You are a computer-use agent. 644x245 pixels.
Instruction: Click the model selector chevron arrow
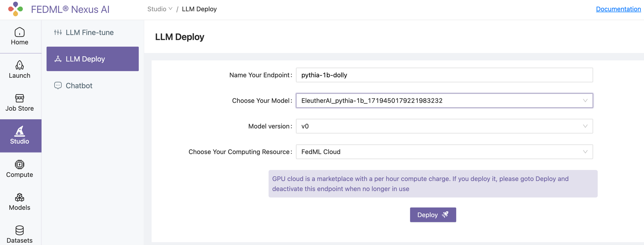(x=585, y=101)
